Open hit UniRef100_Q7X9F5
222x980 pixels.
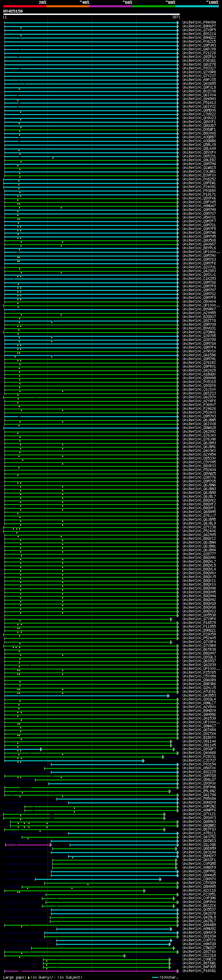pyautogui.click(x=199, y=30)
